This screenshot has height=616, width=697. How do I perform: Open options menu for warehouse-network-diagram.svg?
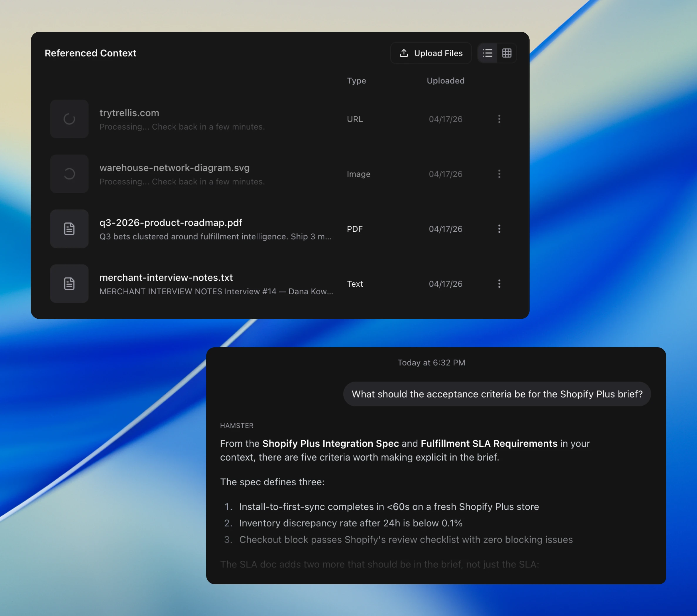(499, 174)
